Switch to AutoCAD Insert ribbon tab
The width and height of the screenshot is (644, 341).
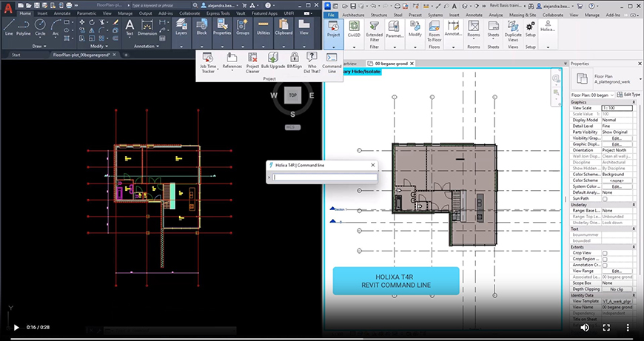click(42, 13)
